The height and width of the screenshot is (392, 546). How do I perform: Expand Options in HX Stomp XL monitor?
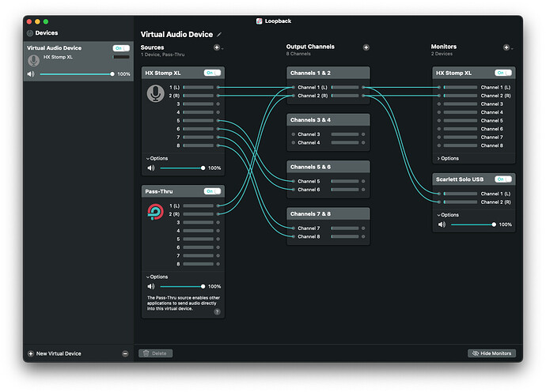pyautogui.click(x=447, y=158)
